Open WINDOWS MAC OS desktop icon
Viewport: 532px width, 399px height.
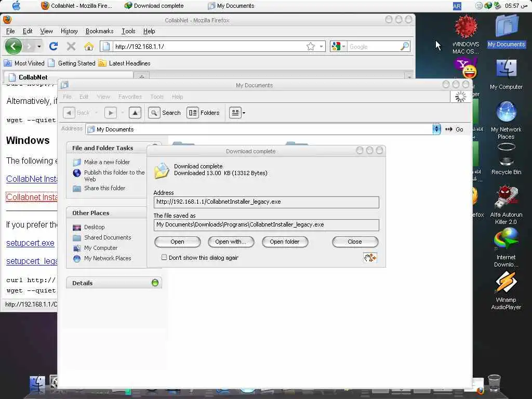pos(466,34)
